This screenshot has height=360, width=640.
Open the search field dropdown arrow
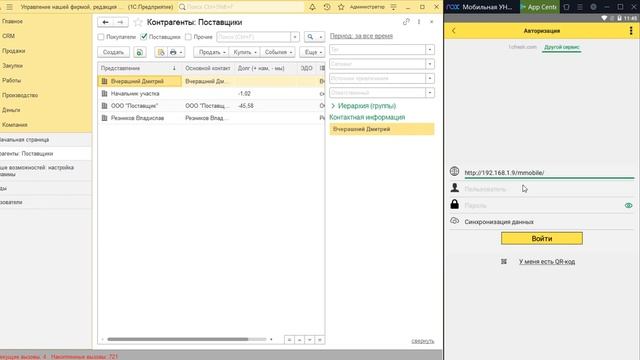tap(295, 37)
